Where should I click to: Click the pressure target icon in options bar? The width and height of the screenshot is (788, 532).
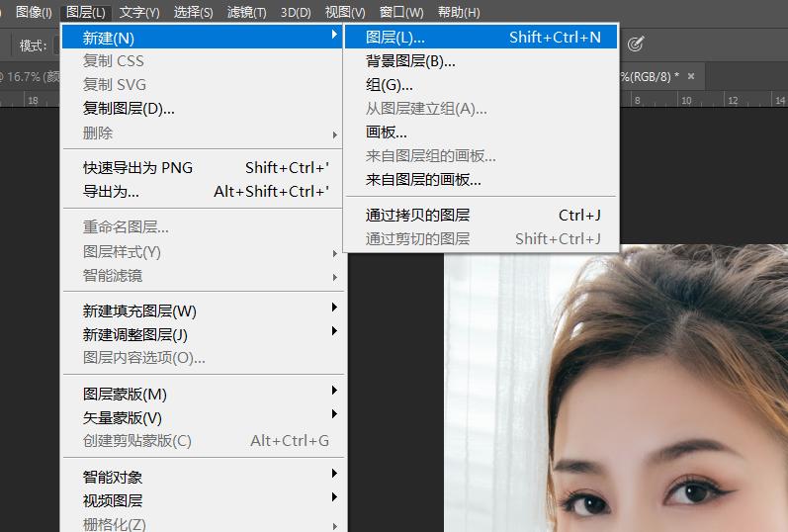[635, 44]
